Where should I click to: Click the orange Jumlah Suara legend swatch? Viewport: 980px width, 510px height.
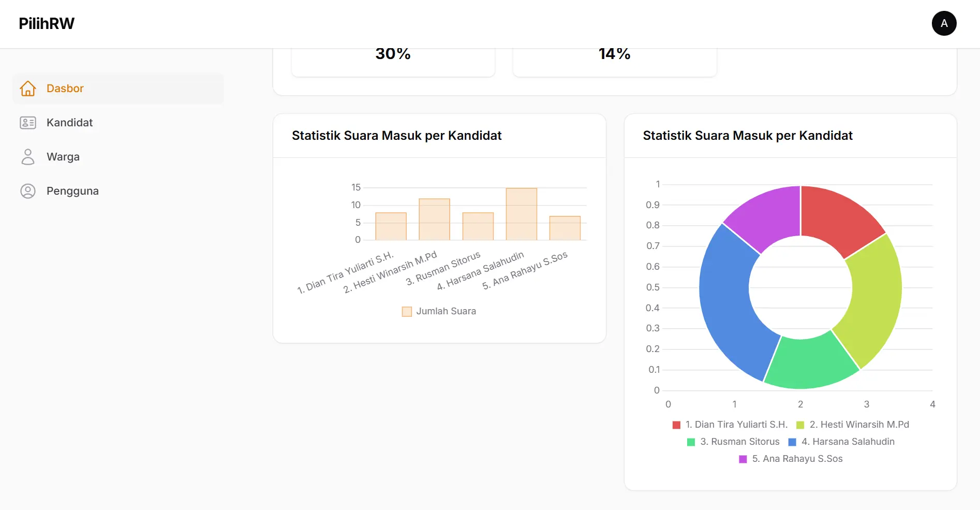(x=407, y=311)
